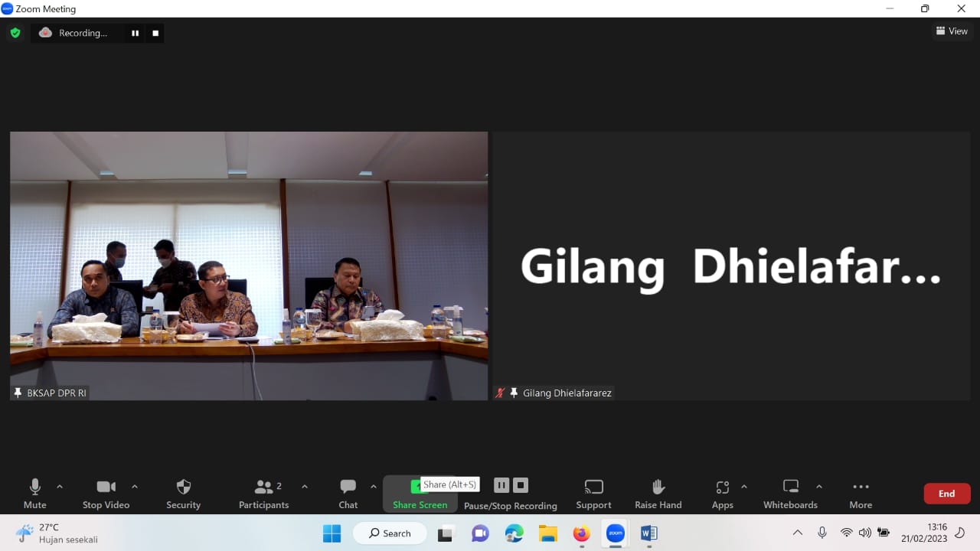
Task: Open the Wi-Fi network icon
Action: [x=847, y=533]
